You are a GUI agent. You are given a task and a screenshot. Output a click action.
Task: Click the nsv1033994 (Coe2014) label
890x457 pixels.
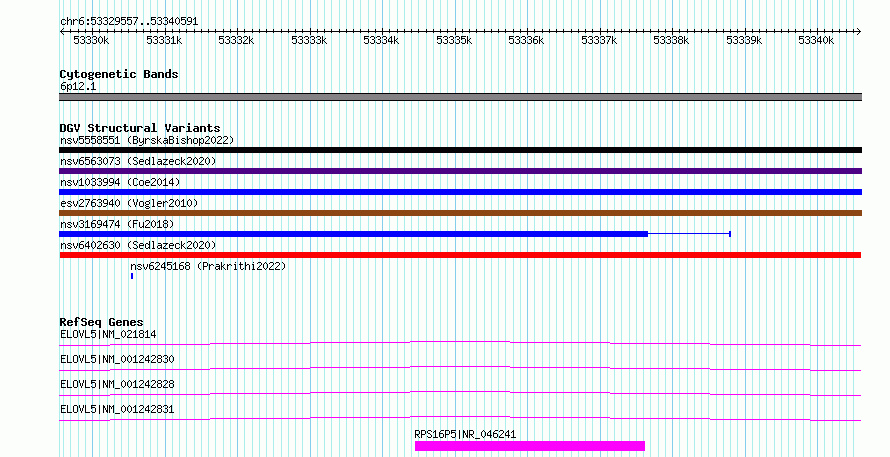click(120, 182)
